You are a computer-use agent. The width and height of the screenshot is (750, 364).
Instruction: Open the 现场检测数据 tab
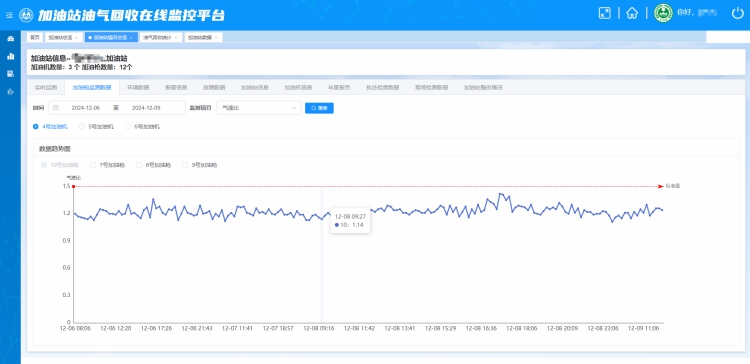click(x=431, y=88)
